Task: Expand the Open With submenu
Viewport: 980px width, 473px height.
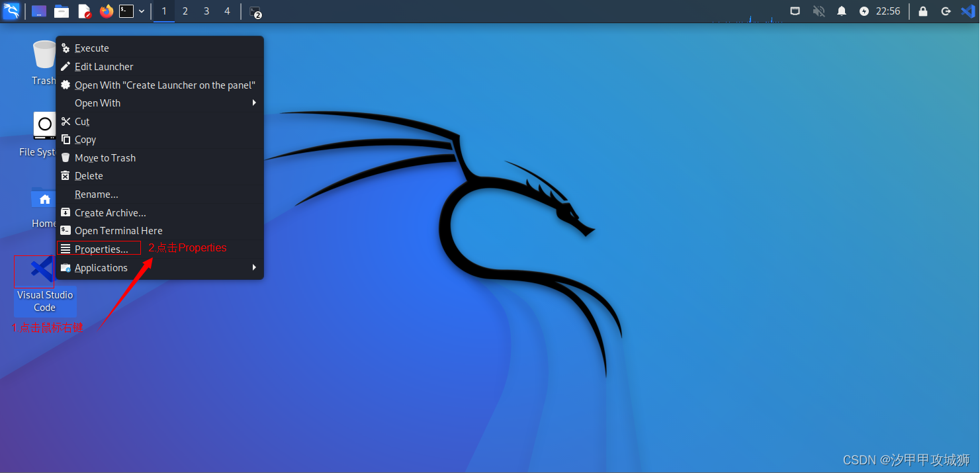Action: 159,103
